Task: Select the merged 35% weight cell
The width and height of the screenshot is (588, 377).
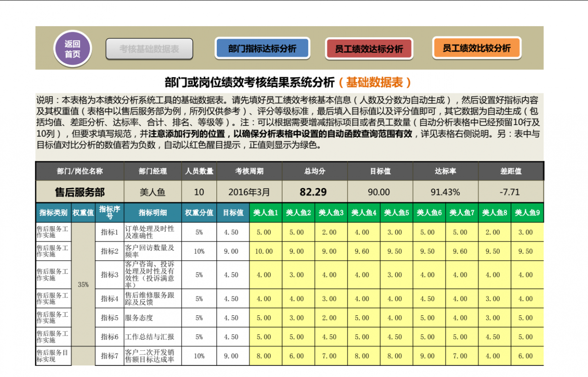Action: 83,285
